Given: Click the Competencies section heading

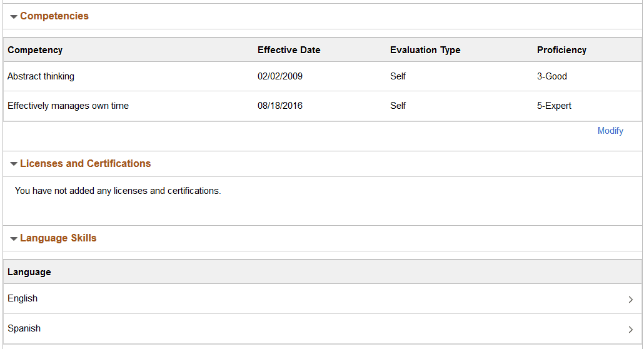Looking at the screenshot, I should point(54,16).
